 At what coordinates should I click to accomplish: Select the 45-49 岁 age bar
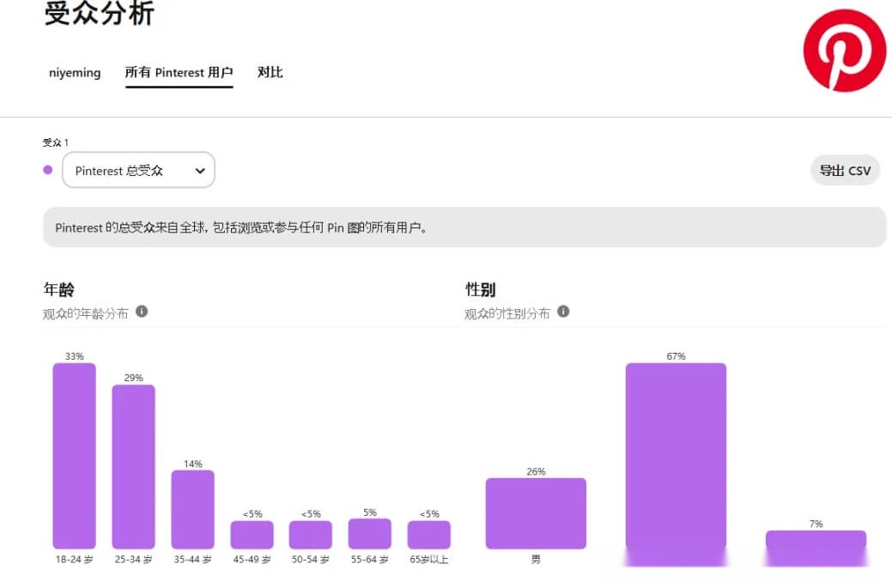click(252, 535)
